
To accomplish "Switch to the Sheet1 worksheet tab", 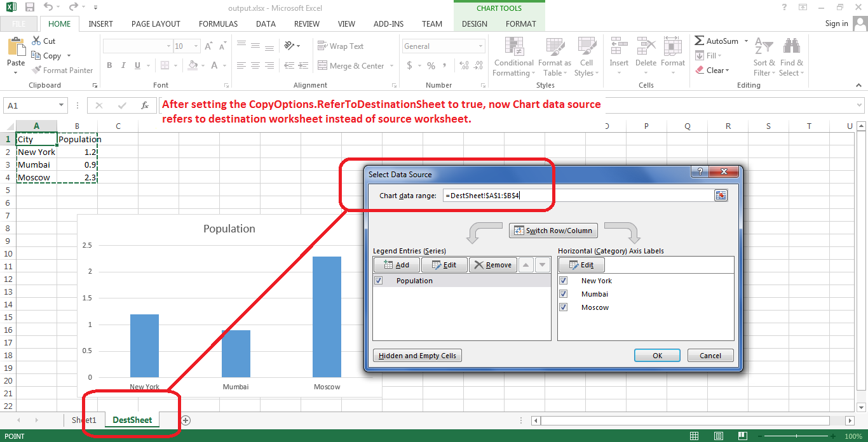I will click(84, 420).
